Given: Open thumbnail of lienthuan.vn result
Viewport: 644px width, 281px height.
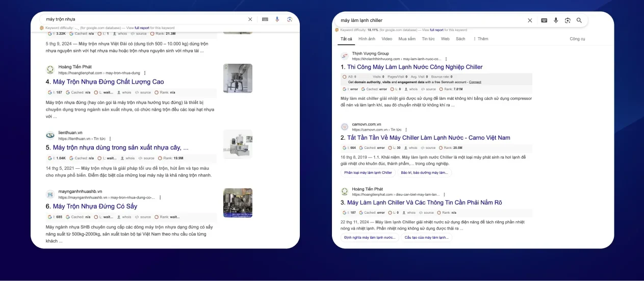Looking at the screenshot, I should point(238,144).
